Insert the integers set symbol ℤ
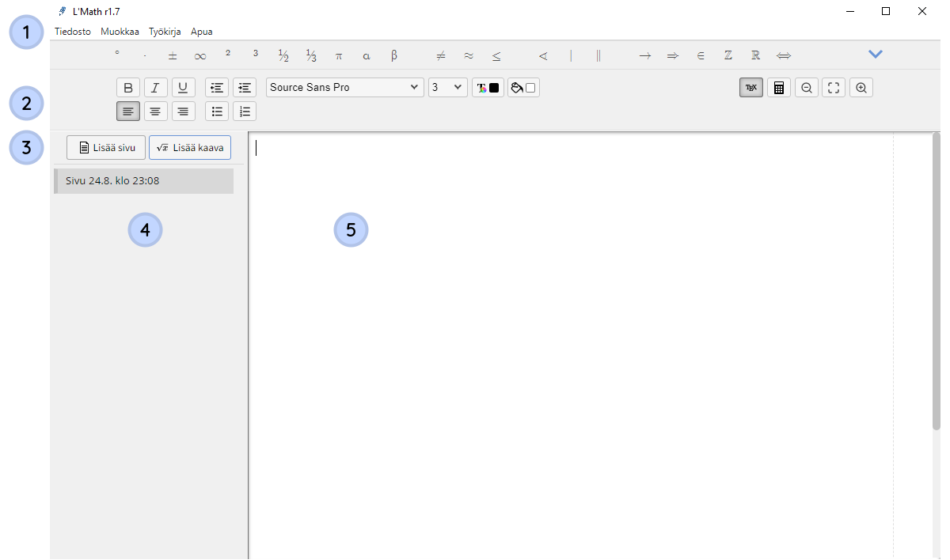Screen dimensions: 950x560 [x=728, y=55]
